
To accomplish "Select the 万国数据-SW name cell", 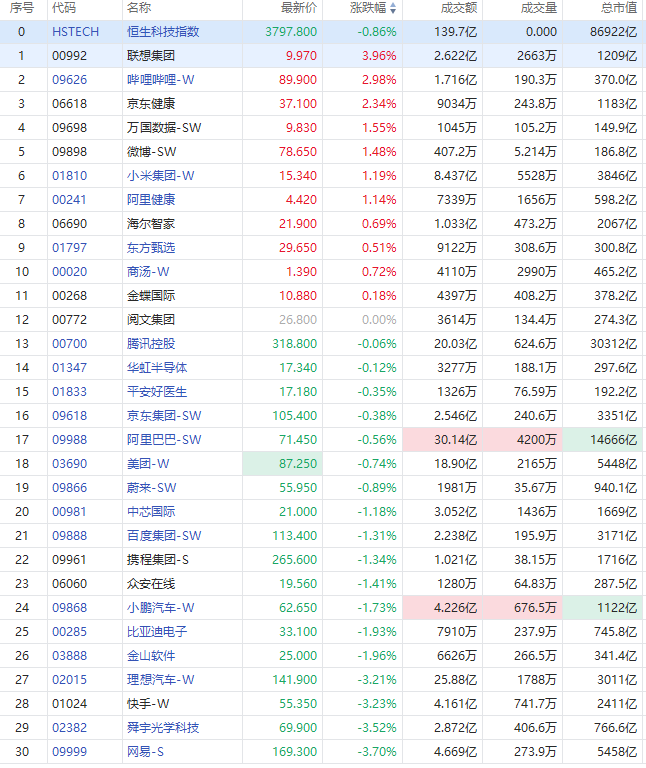I will tap(164, 128).
